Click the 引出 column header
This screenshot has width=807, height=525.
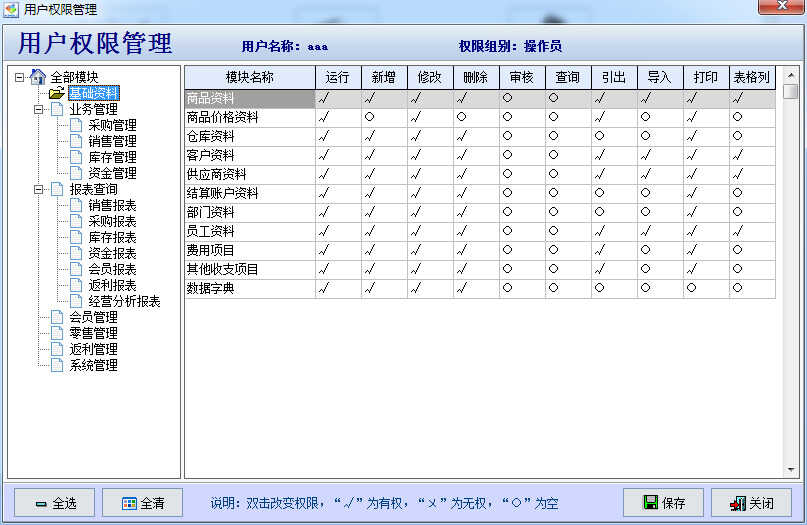pos(615,77)
